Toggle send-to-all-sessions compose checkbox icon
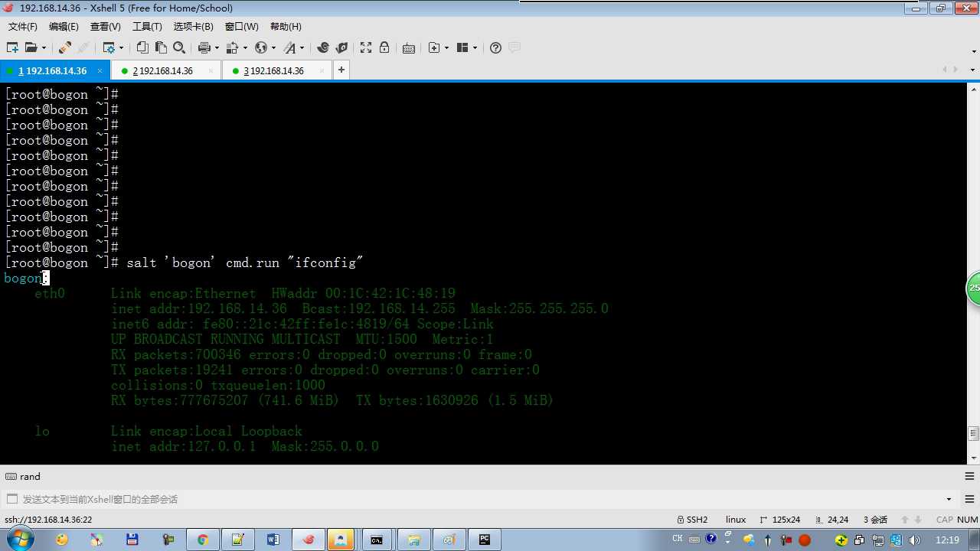This screenshot has height=551, width=980. coord(11,499)
